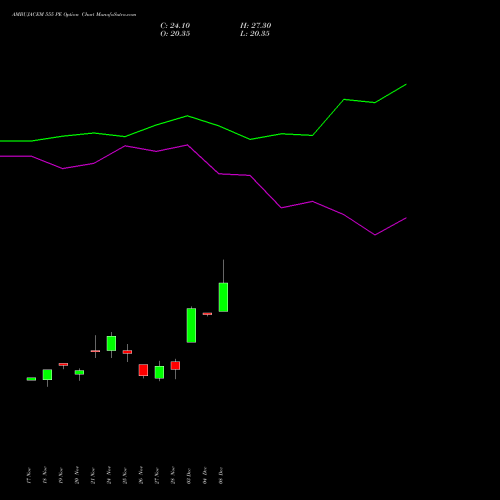Click the 21 Nov date label
Screen dimensions: 500x500
(93, 475)
